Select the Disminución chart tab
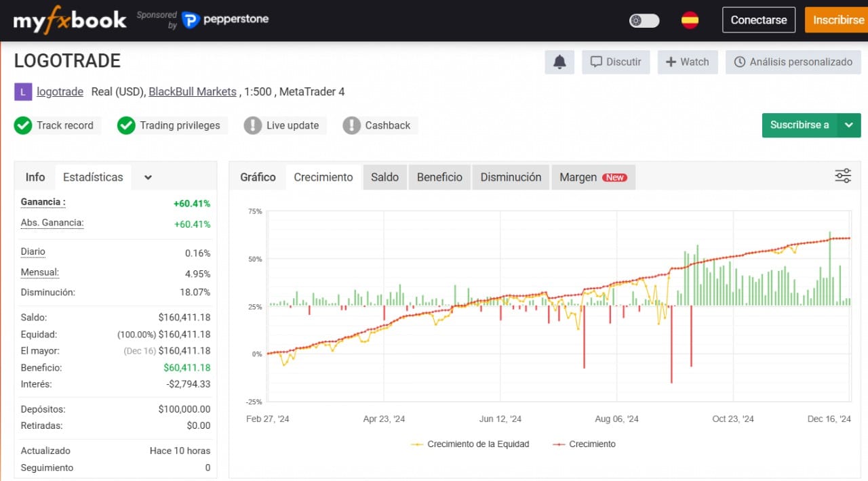 [511, 177]
